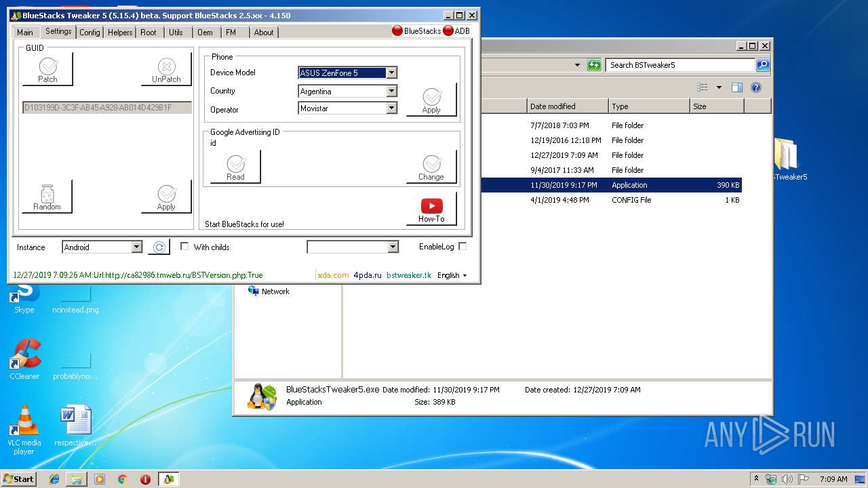868x488 pixels.
Task: Apply the Phone settings
Action: point(431,100)
